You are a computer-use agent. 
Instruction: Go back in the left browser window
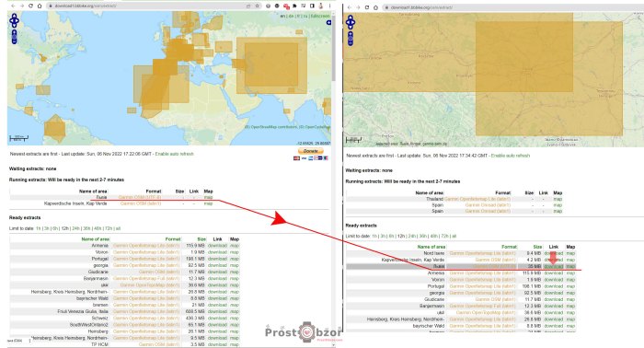13,6
